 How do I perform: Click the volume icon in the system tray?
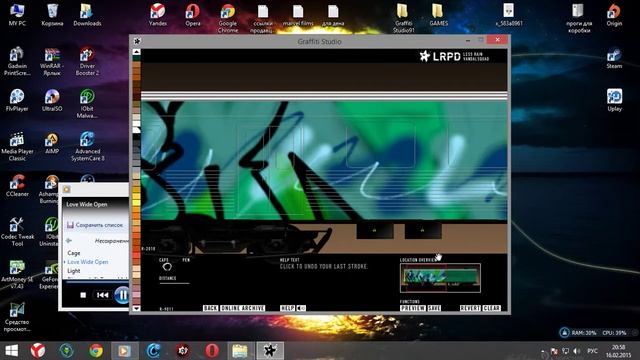(576, 351)
